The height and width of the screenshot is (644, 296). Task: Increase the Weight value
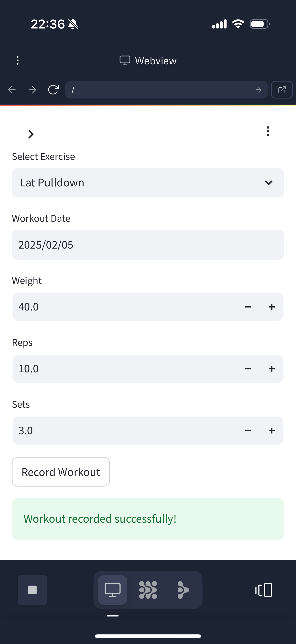pos(271,307)
